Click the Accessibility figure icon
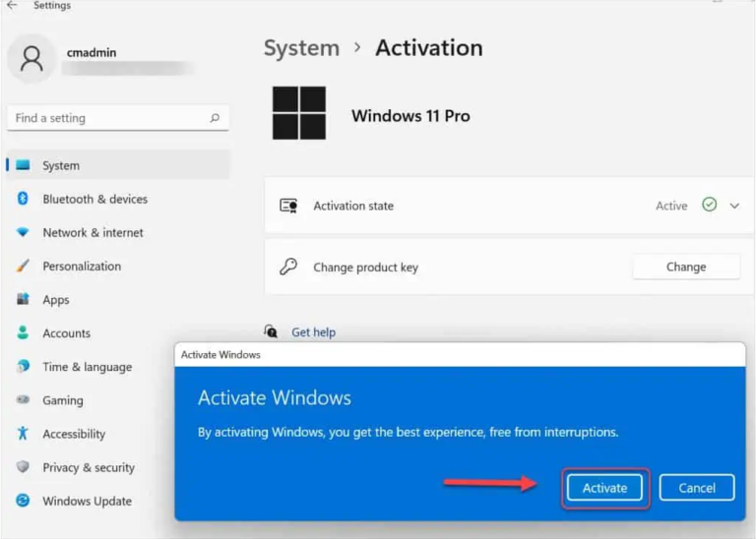 click(x=23, y=433)
